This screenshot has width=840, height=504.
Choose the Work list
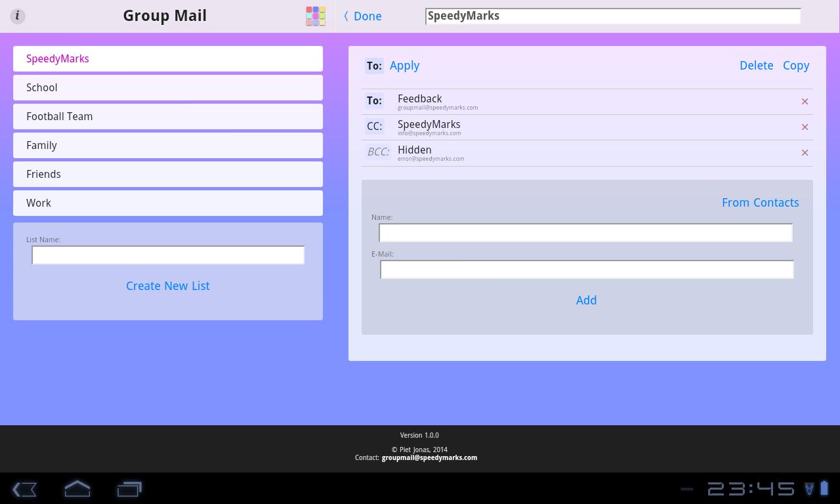pyautogui.click(x=168, y=203)
